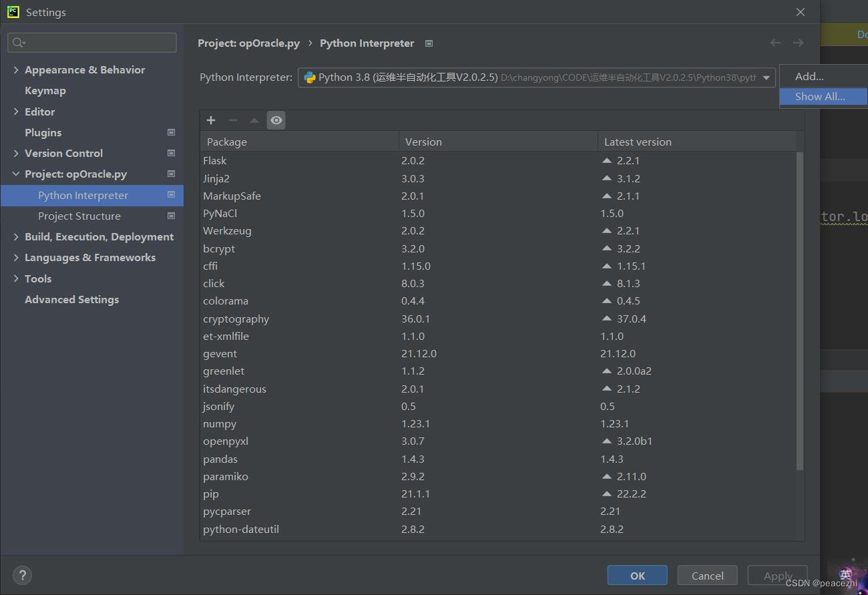Click the OK button
The height and width of the screenshot is (595, 868).
pyautogui.click(x=637, y=576)
